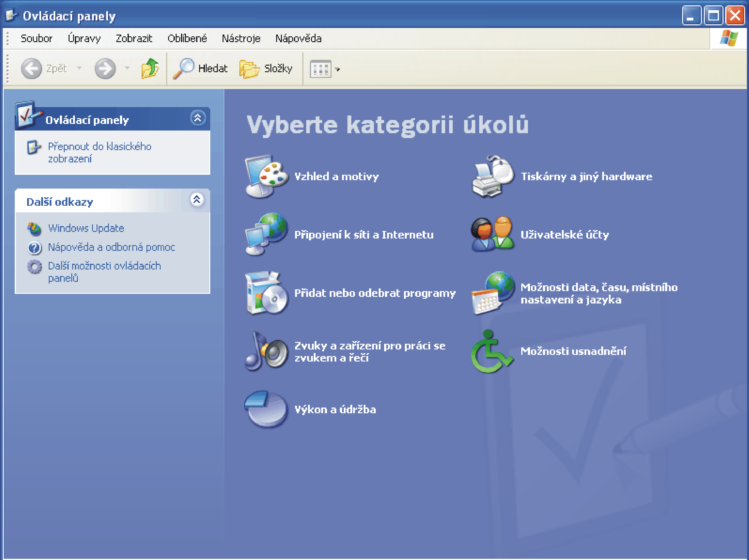749x560 pixels.
Task: Click the Hledat toolbar label
Action: [x=213, y=69]
